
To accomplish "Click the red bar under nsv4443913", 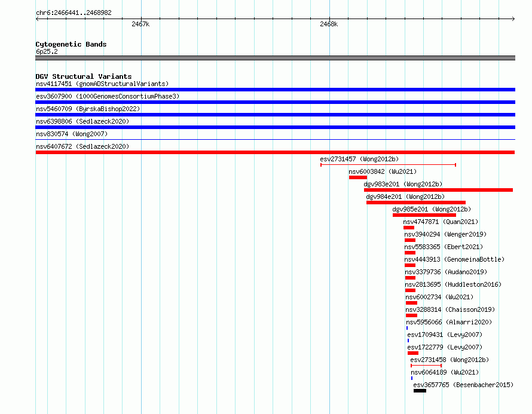I will point(410,265).
